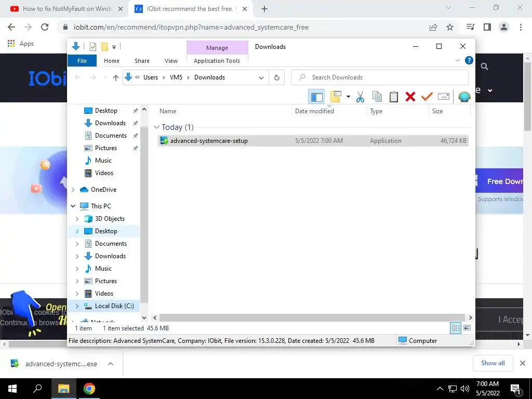532x399 pixels.
Task: Open Windows Start menu
Action: pos(12,389)
